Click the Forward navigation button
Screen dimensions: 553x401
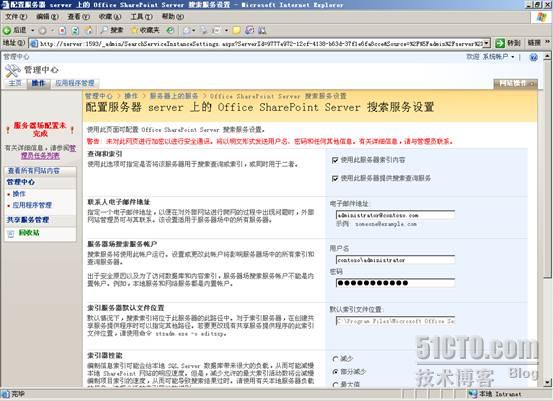tap(42, 31)
